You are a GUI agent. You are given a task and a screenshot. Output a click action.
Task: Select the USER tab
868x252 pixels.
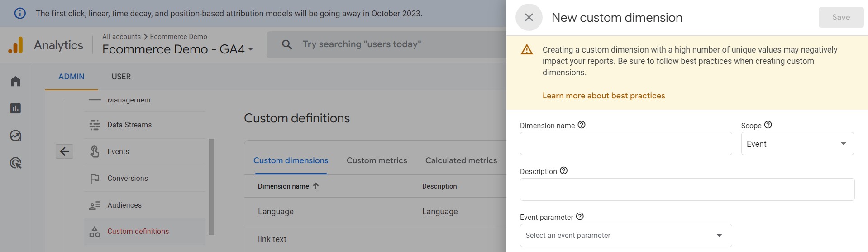coord(121,77)
